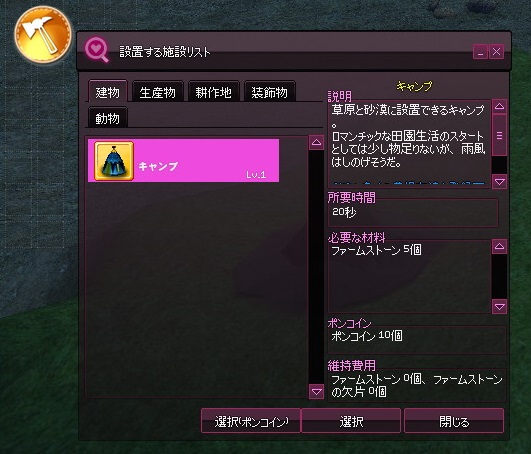Click the down arrow in the 説明 panel
Viewport: 531px width, 454px height.
point(500,182)
